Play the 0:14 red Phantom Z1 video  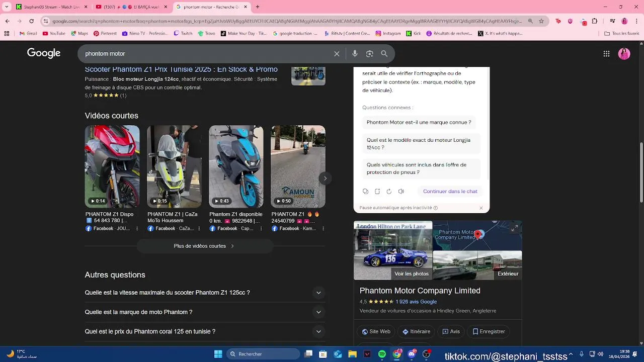coord(112,166)
